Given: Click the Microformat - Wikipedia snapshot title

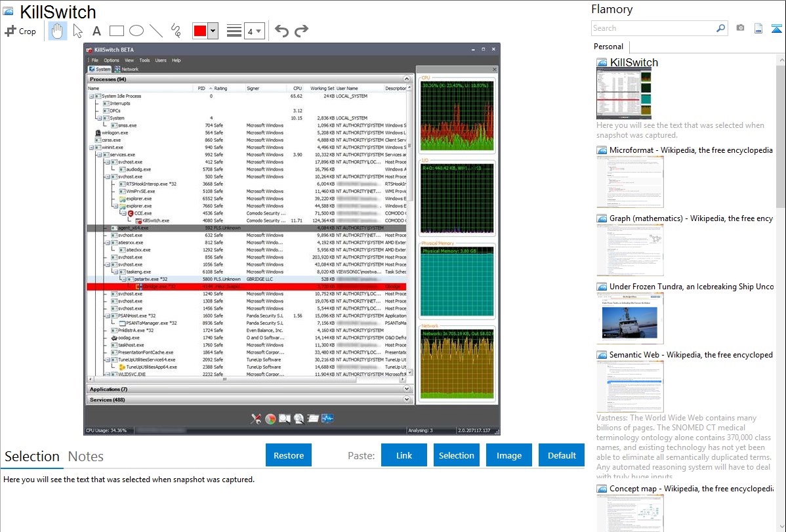Looking at the screenshot, I should (691, 150).
